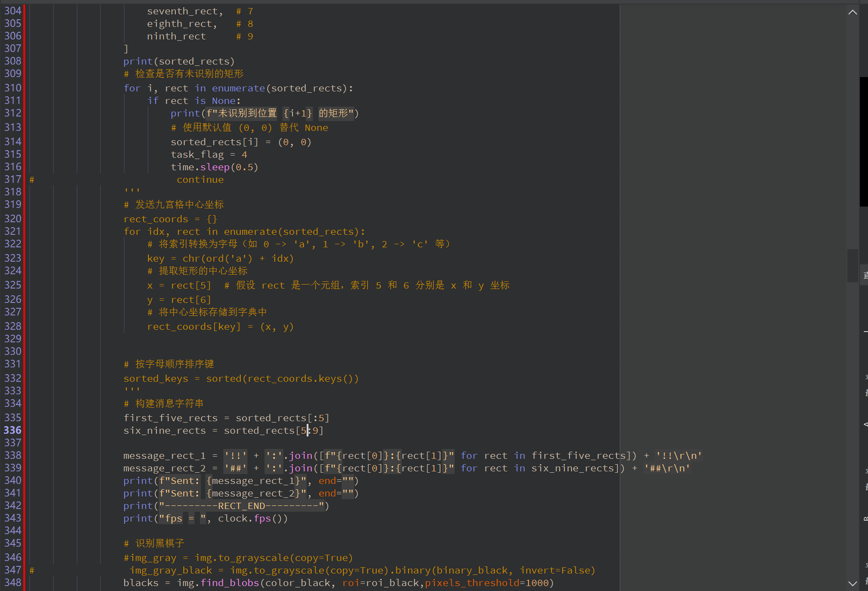
Task: Click clock.fps() call on line 343
Action: pos(252,518)
